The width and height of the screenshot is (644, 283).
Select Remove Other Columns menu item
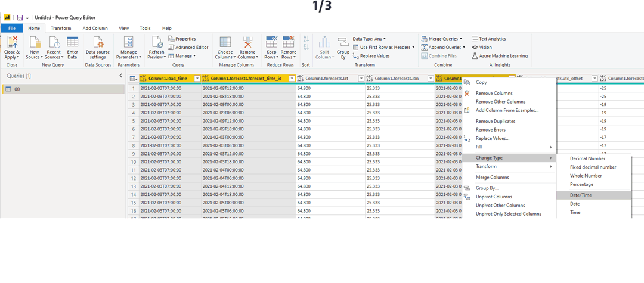coord(509,102)
